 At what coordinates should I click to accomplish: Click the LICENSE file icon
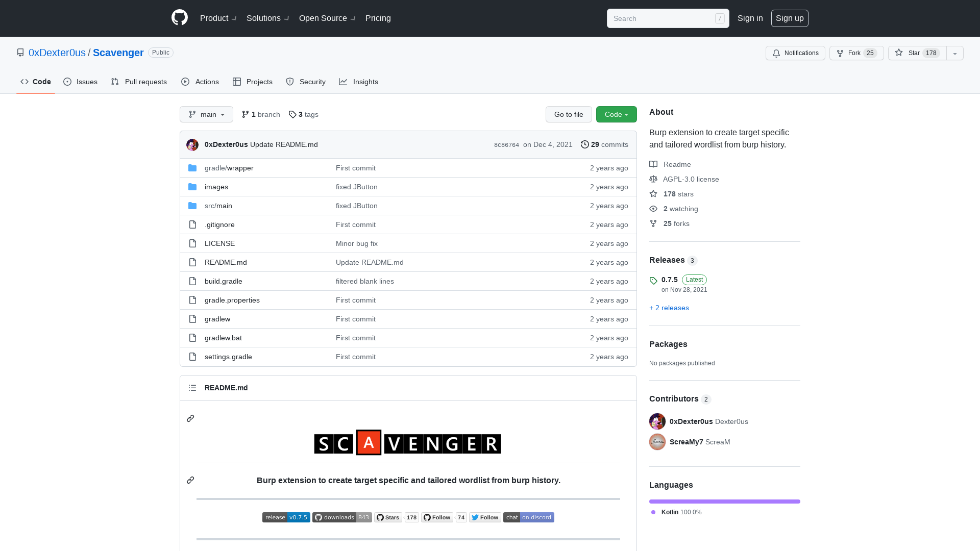[x=192, y=243]
